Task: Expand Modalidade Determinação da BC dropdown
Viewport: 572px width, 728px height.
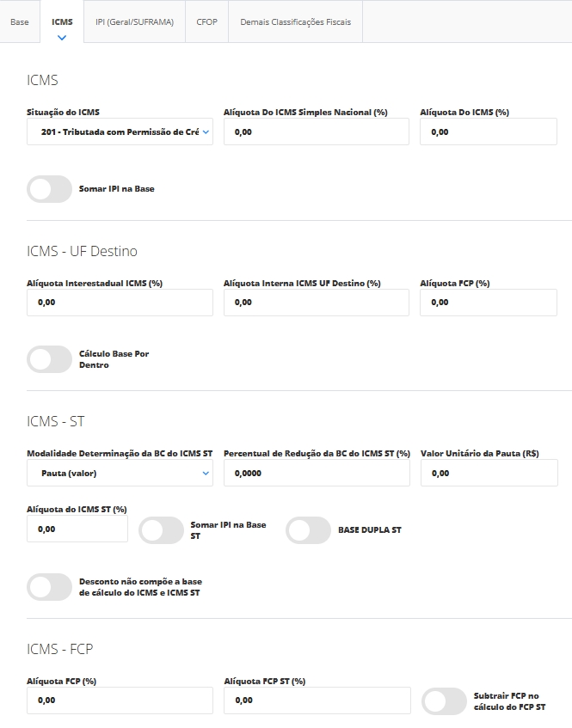Action: 120,473
